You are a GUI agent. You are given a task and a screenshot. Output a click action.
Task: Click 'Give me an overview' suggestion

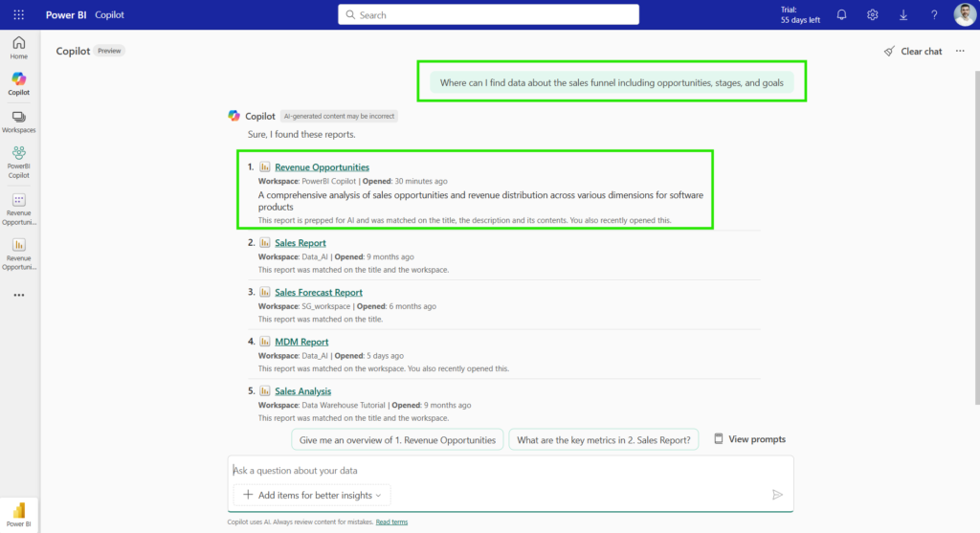click(397, 440)
